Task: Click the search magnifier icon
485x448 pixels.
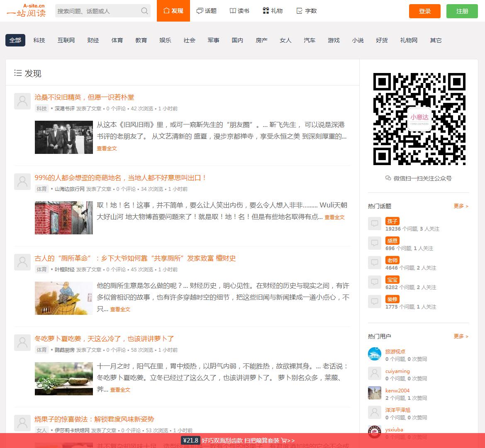Action: [x=144, y=11]
